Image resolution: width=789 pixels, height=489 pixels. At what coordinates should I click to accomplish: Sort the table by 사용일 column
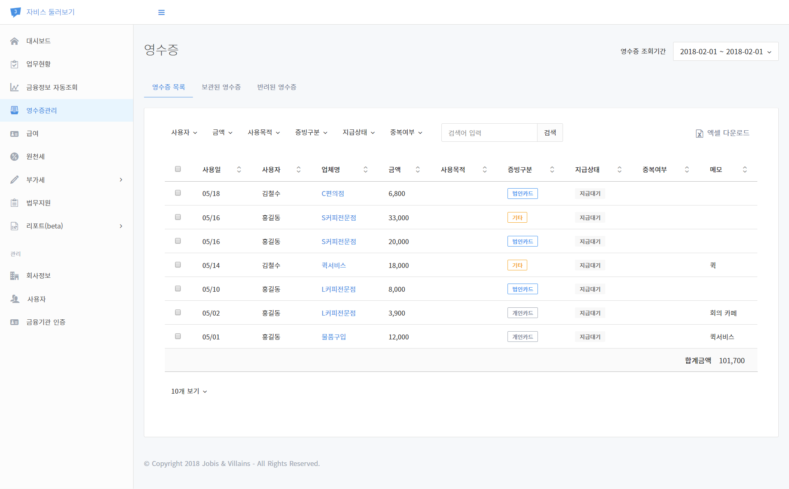[x=238, y=170]
